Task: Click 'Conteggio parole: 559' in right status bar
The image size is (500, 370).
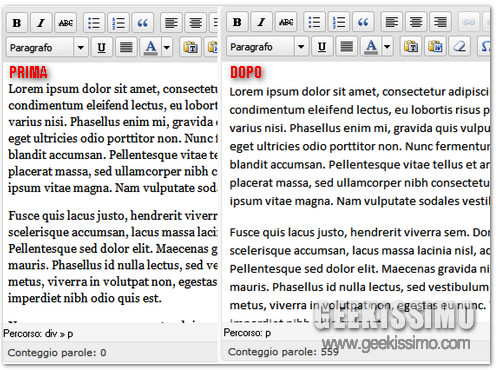Action: point(283,352)
